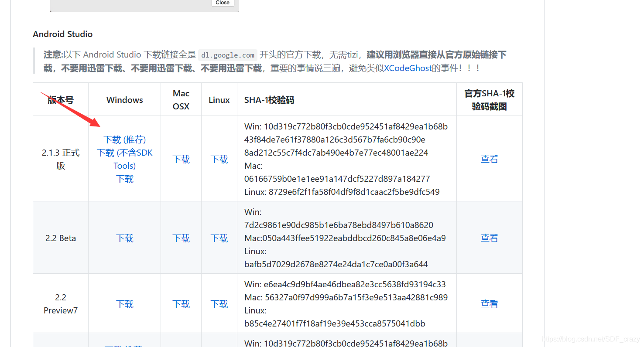Image resolution: width=644 pixels, height=347 pixels.
Task: Select Linux hash bafb5d7029d2678e
Action: (336, 264)
